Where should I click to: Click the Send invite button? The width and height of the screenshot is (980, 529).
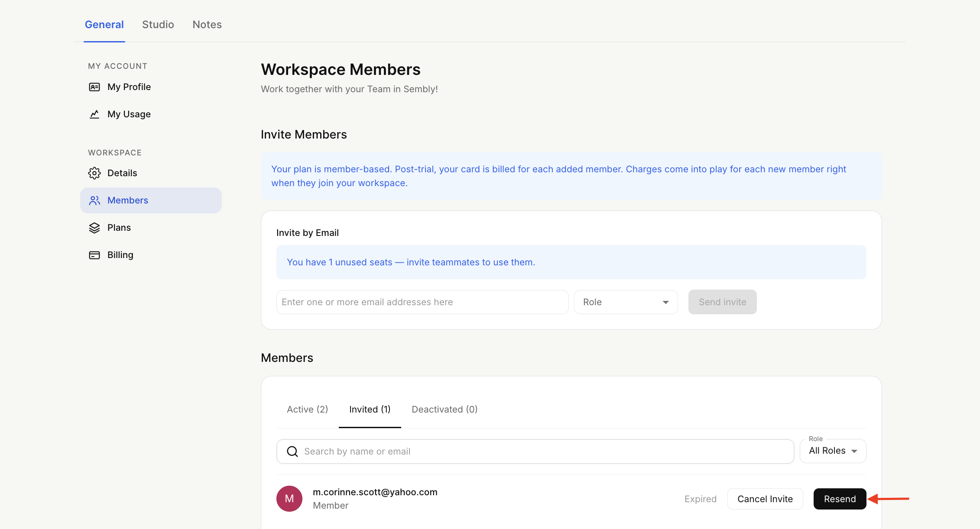point(723,302)
